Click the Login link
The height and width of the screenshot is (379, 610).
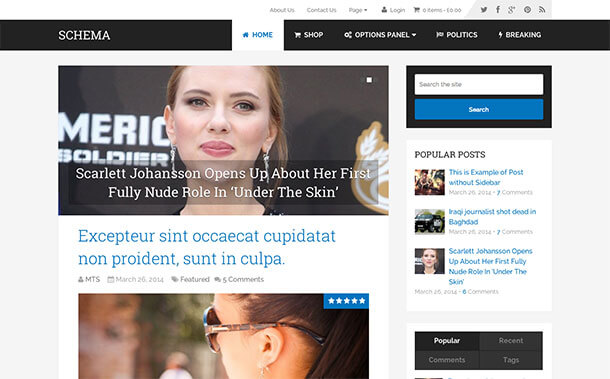397,10
